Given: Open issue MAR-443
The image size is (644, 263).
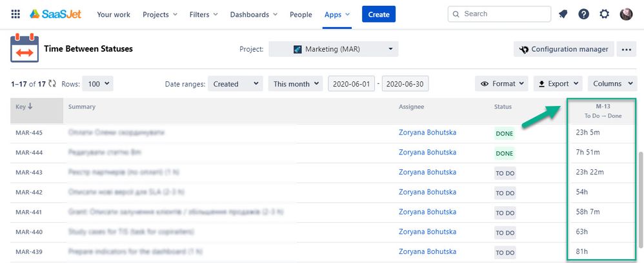Looking at the screenshot, I should click(x=29, y=173).
